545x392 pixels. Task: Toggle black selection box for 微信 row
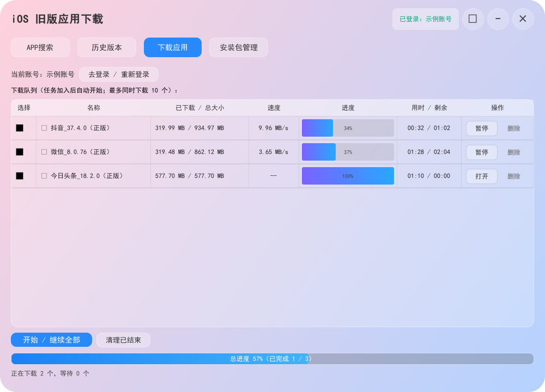(x=20, y=152)
